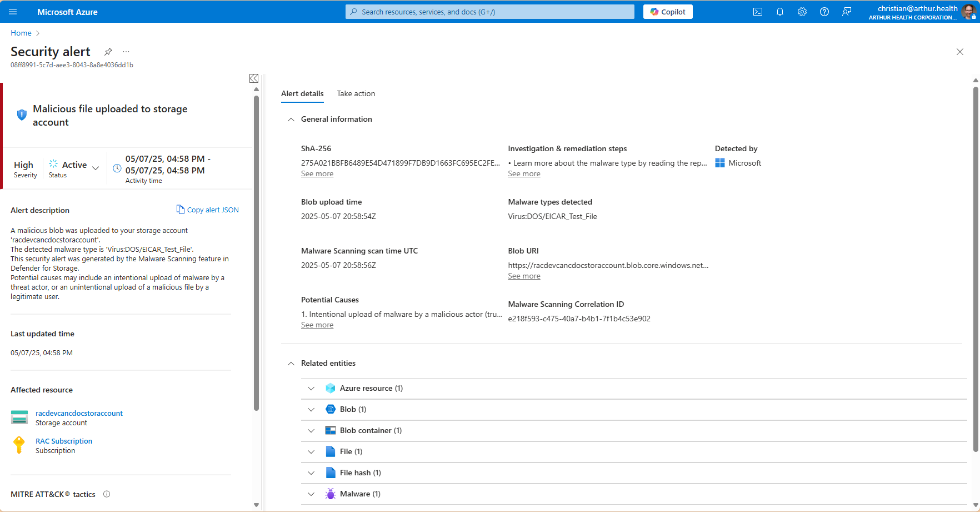Click the Copy alert JSON icon
980x512 pixels.
pos(180,210)
